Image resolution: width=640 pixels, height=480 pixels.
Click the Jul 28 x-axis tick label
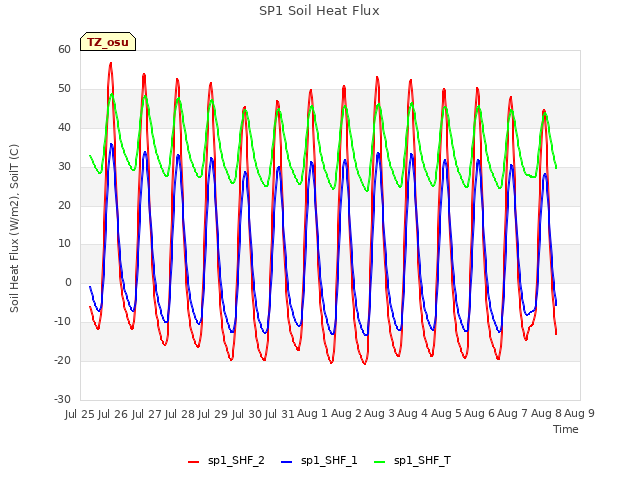pos(180,414)
